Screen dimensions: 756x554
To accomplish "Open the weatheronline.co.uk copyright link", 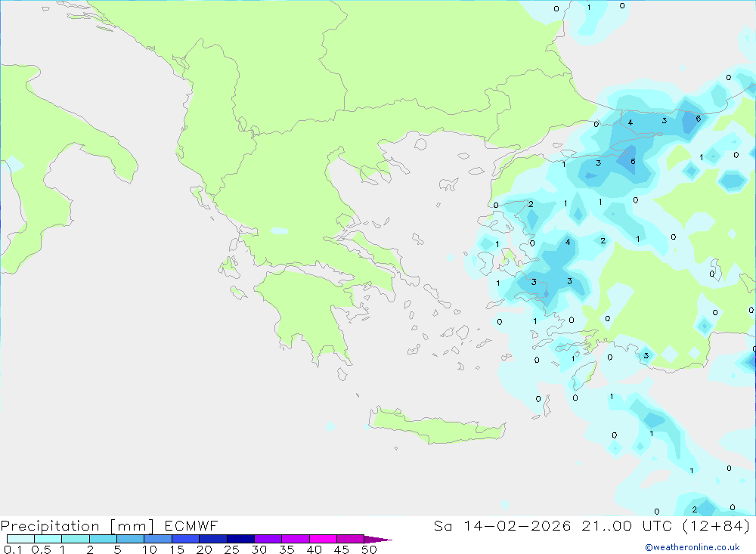I will pyautogui.click(x=692, y=547).
